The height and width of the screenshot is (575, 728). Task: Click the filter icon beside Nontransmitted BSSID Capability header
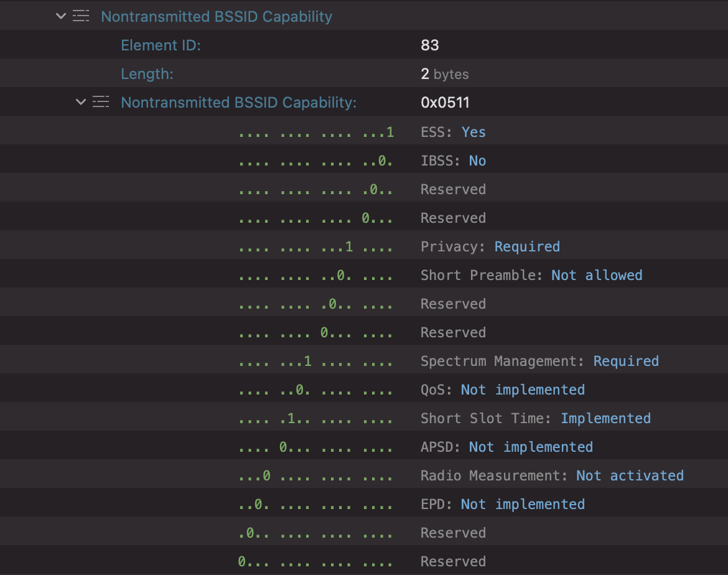coord(81,16)
